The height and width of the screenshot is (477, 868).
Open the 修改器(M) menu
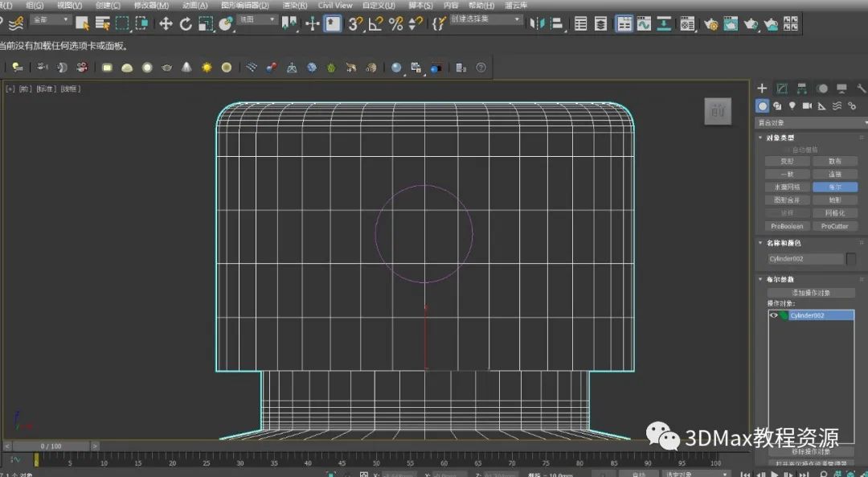151,5
